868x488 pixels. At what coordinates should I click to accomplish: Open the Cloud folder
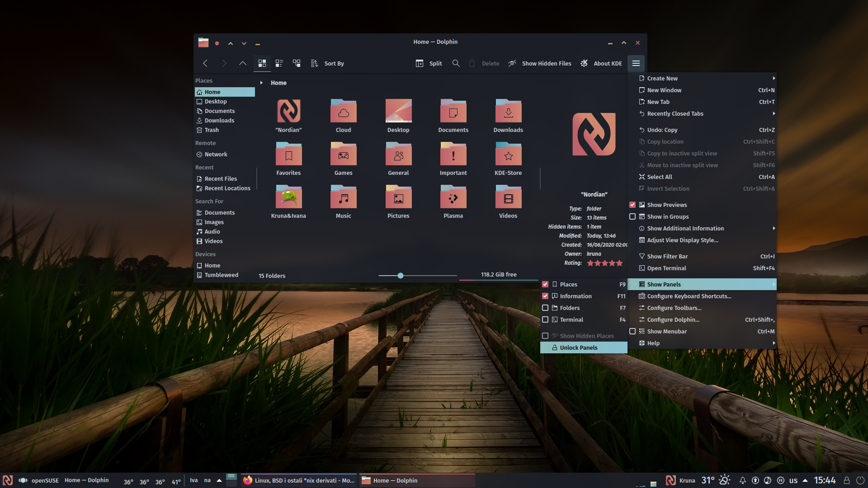[344, 116]
